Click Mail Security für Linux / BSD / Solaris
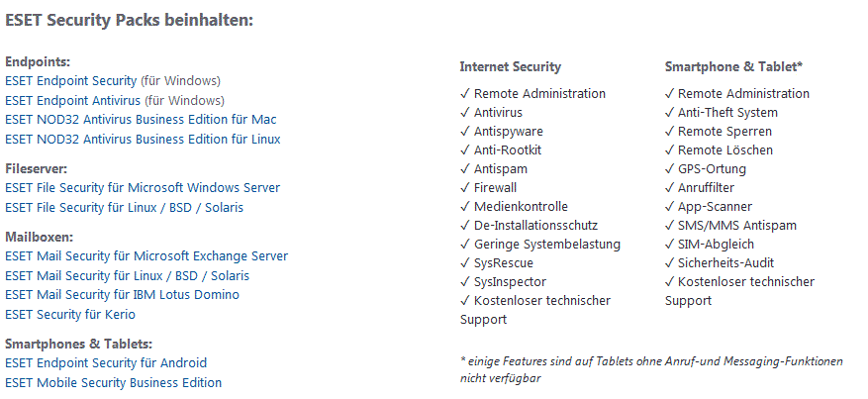 (x=128, y=275)
